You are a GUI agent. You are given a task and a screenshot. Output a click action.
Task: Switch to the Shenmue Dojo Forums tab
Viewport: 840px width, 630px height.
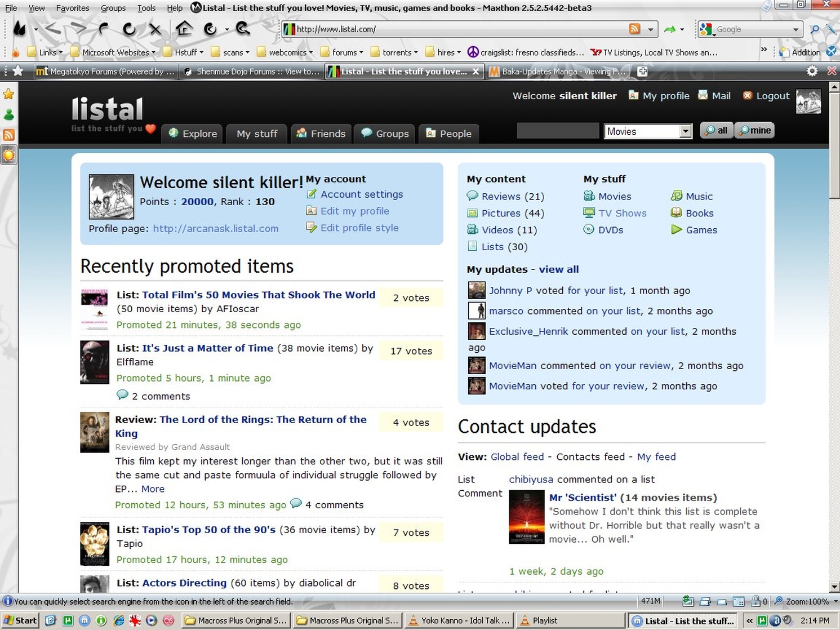coord(251,72)
